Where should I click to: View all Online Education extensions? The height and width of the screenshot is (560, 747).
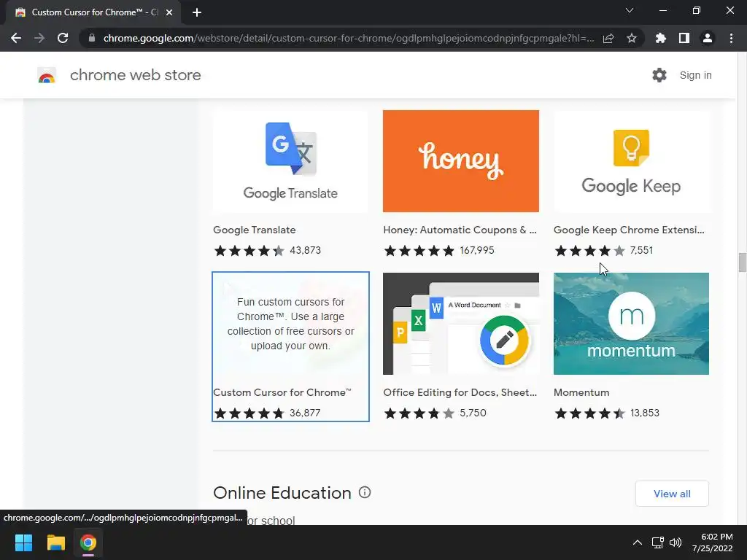click(672, 494)
